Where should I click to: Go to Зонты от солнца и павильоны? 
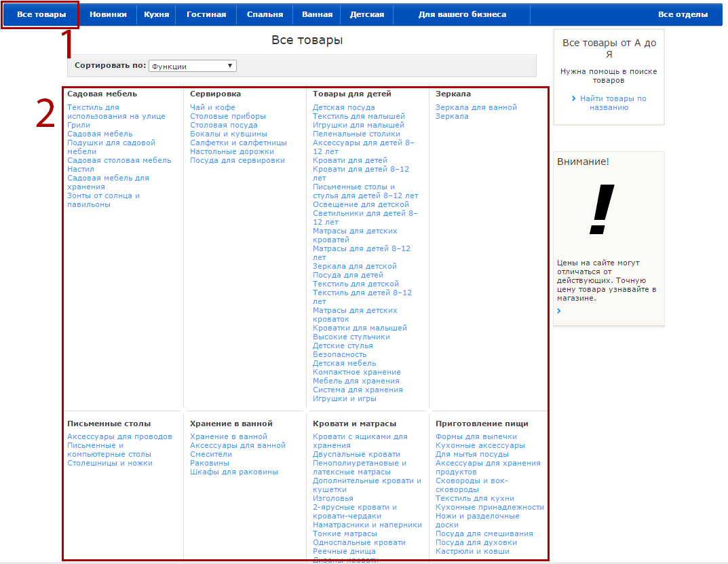coord(104,200)
